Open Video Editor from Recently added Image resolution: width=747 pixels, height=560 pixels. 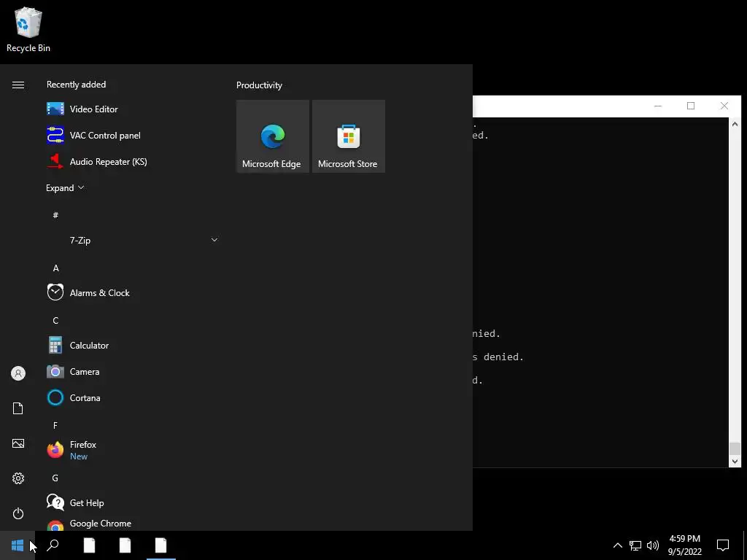tap(133, 109)
